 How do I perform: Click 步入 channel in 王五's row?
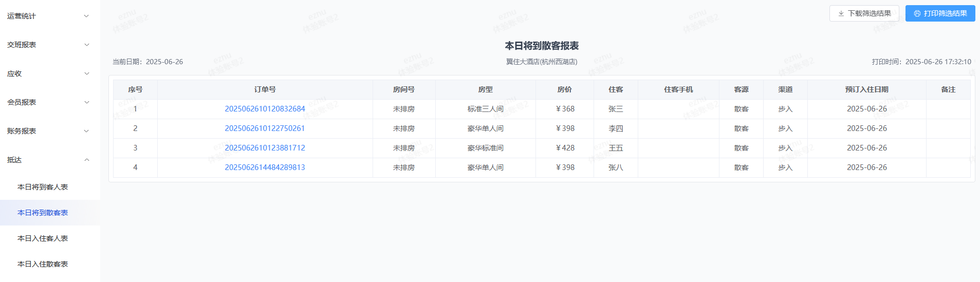[x=785, y=148]
